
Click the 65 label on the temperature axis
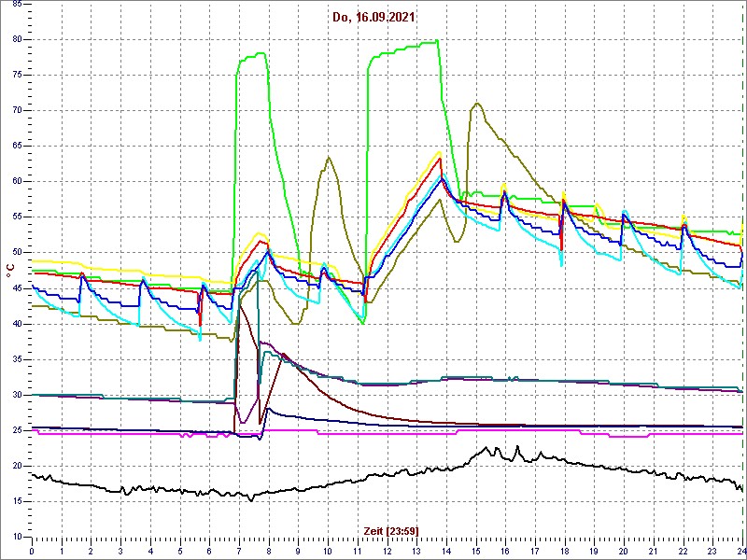(x=16, y=147)
